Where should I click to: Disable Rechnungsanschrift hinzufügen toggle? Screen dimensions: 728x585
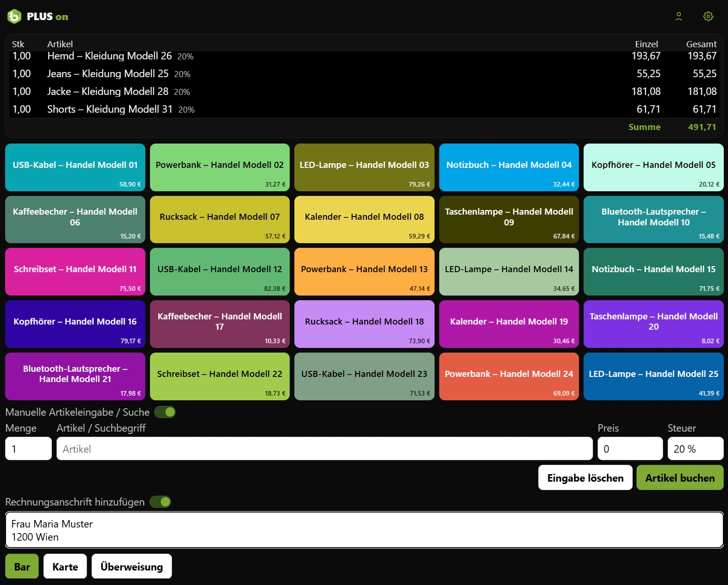160,502
